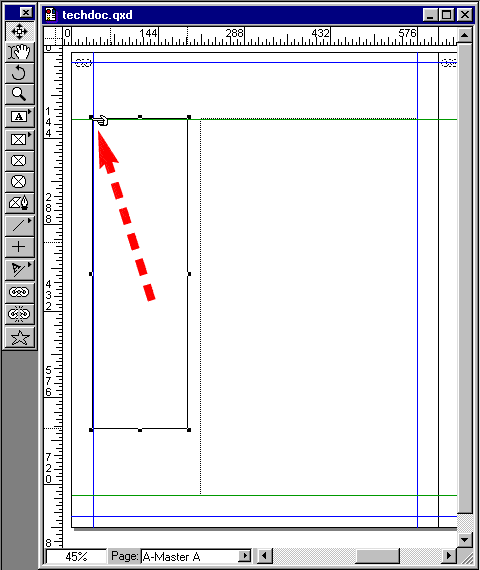Select the Text Box tool
The height and width of the screenshot is (570, 480).
[20, 117]
